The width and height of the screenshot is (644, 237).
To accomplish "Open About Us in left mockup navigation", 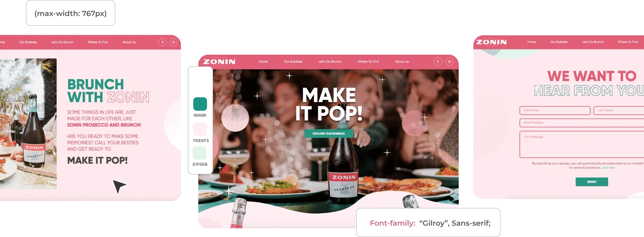I will (129, 42).
